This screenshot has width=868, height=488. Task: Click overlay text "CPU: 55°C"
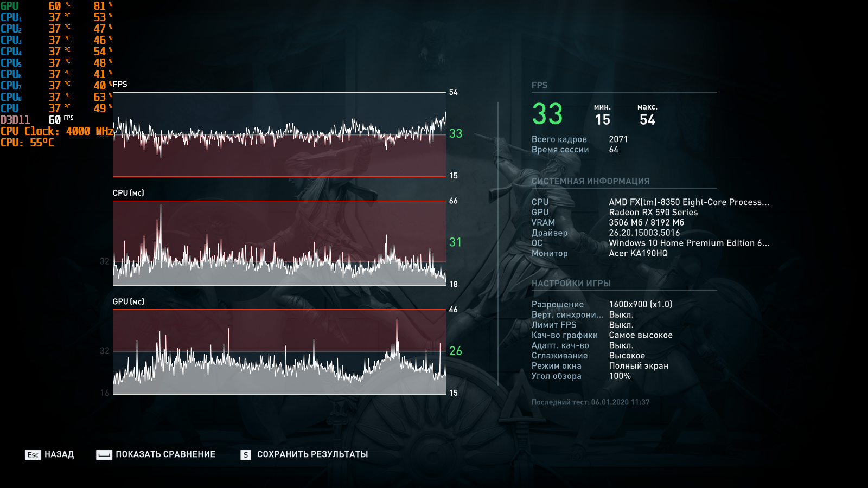pos(27,143)
